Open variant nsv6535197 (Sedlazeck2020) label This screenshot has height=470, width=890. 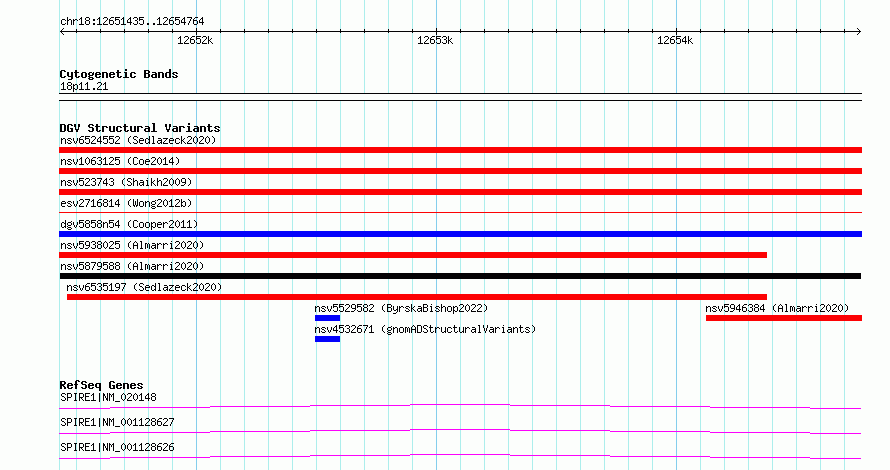144,287
